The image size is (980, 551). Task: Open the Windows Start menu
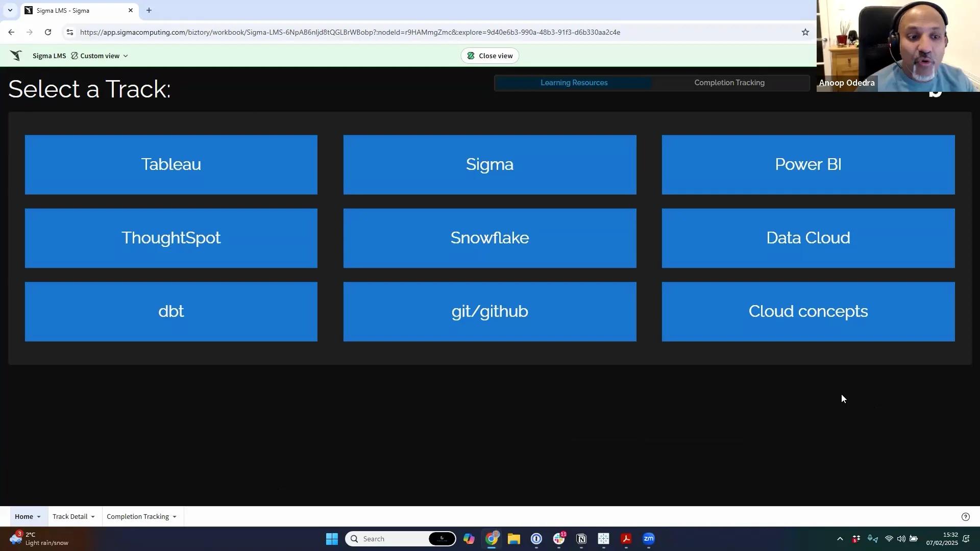pos(332,539)
